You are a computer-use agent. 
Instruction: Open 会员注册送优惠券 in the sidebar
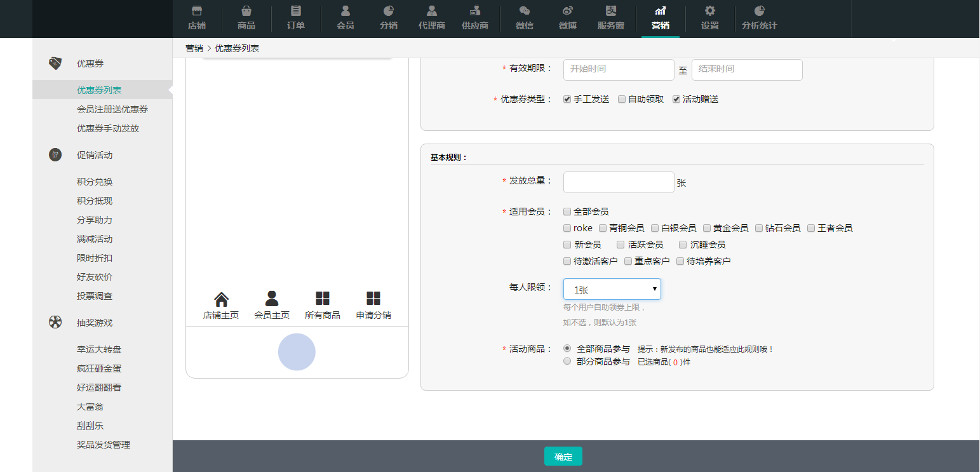(x=112, y=109)
